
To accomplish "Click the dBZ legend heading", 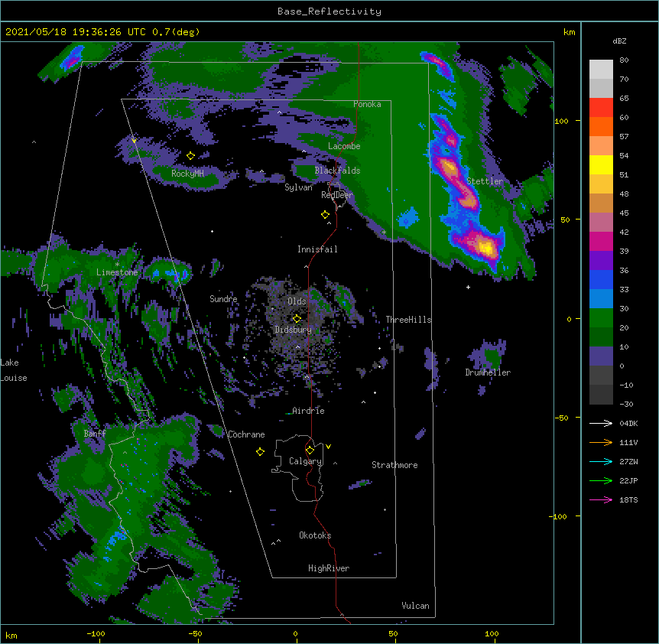I will [619, 41].
